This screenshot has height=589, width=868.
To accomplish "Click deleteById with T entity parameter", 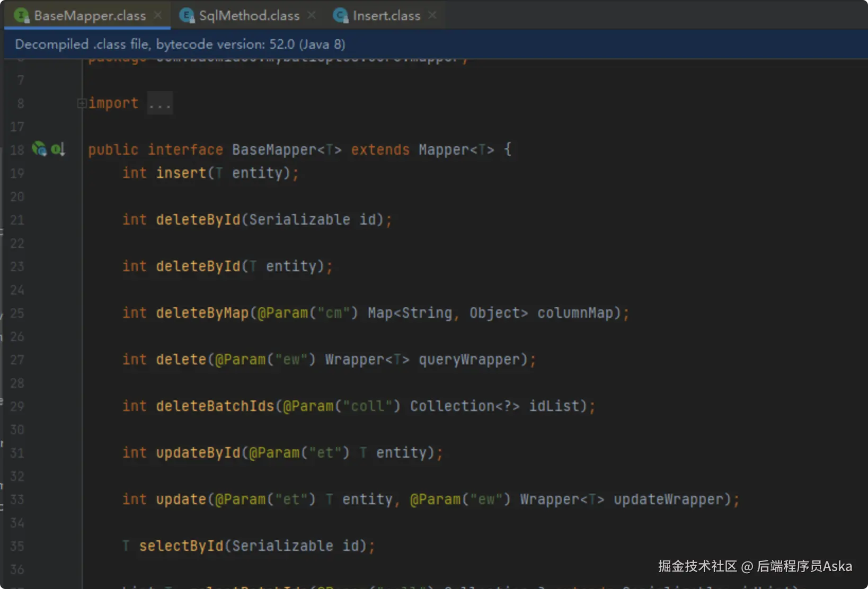I will click(198, 266).
